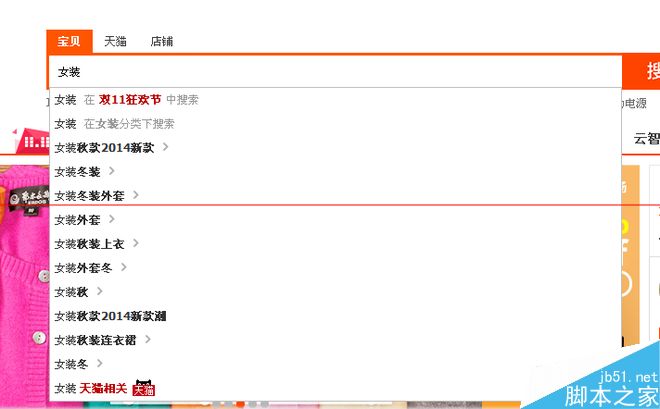Select the 女装 天猫相关 suggestion
This screenshot has width=660, height=409.
point(335,388)
